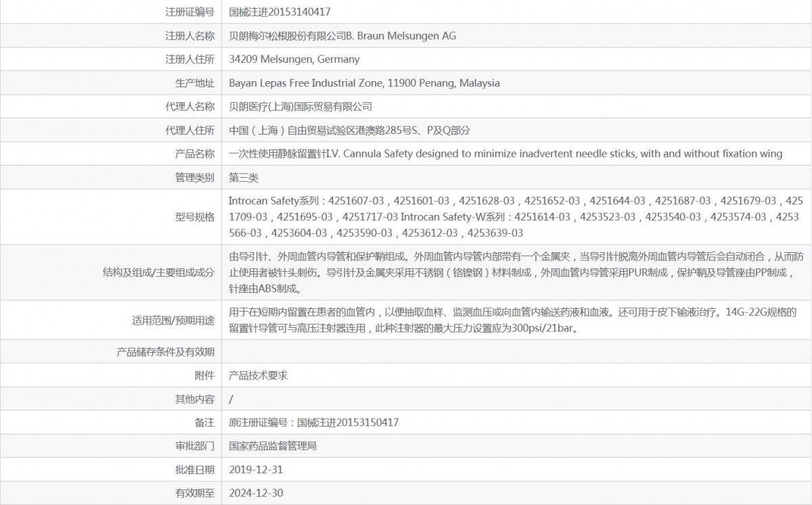Select attachment value 产品技术要求

258,375
